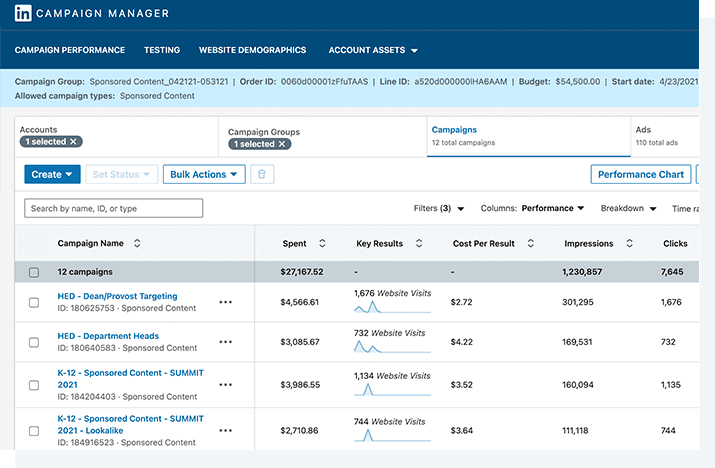
Task: Open the Filters (3) dropdown
Action: tap(439, 208)
